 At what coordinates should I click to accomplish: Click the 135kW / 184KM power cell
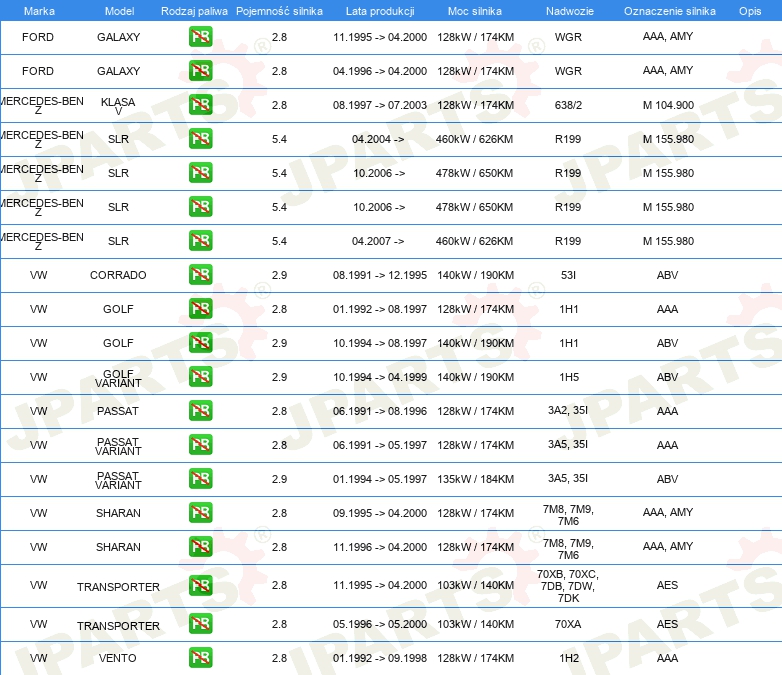pos(475,479)
